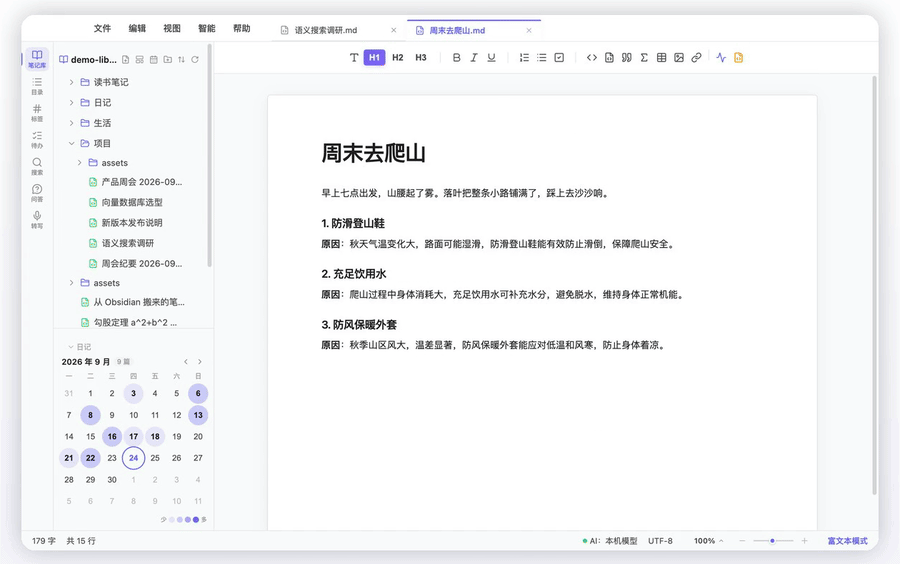Insert an ordered numbered list
900x564 pixels.
[524, 57]
